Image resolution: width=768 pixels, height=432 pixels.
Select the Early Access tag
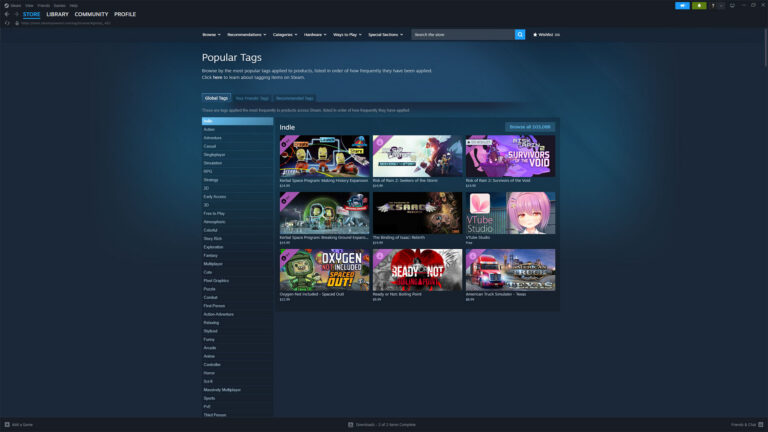click(237, 196)
